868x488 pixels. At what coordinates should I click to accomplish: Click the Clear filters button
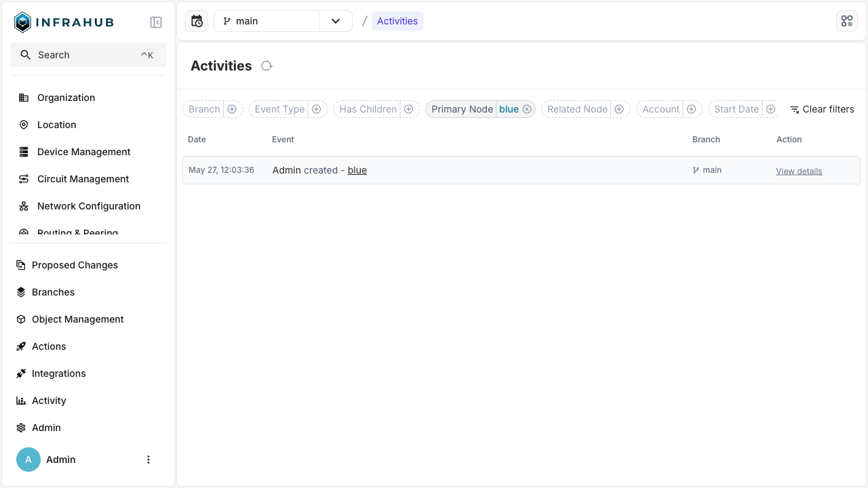click(822, 108)
